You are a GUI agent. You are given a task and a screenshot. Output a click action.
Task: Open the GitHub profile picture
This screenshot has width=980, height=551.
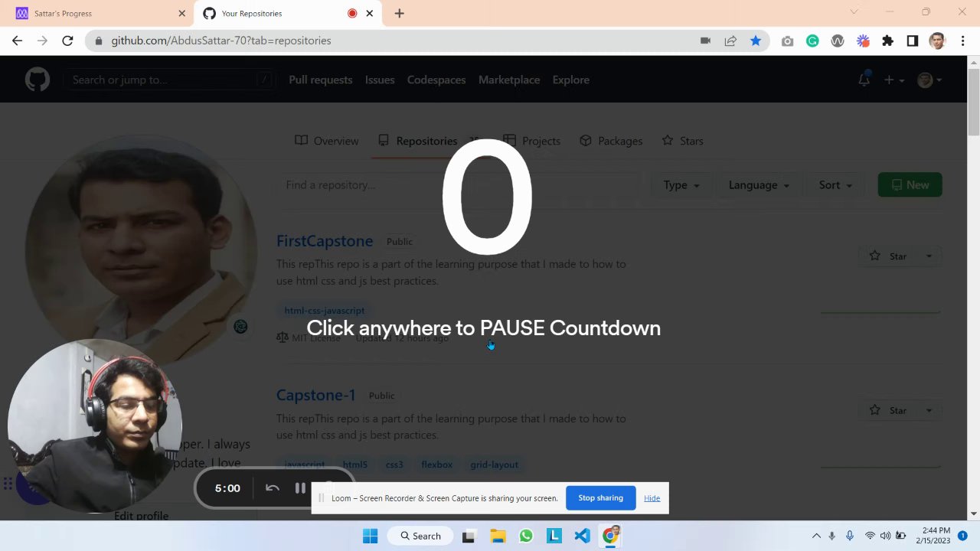141,249
